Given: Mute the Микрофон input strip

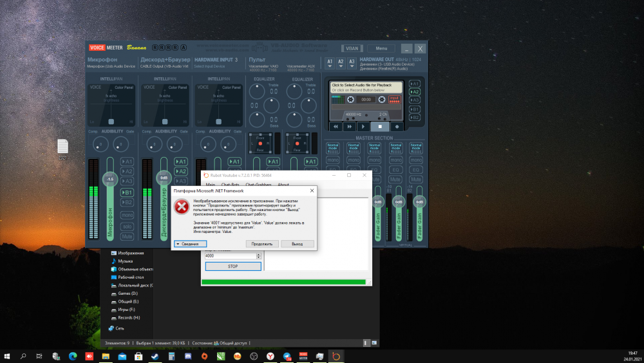Looking at the screenshot, I should tap(127, 236).
